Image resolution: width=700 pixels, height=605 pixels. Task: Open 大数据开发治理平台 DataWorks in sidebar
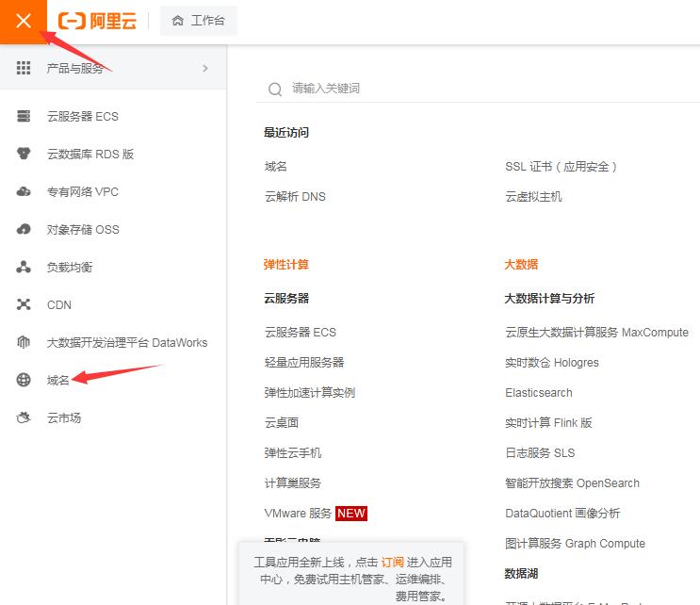(x=127, y=342)
